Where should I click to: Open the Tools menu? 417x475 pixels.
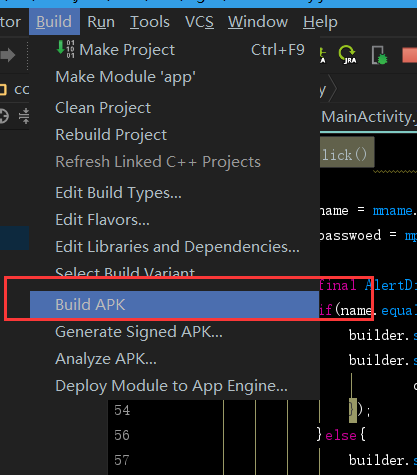[x=150, y=22]
